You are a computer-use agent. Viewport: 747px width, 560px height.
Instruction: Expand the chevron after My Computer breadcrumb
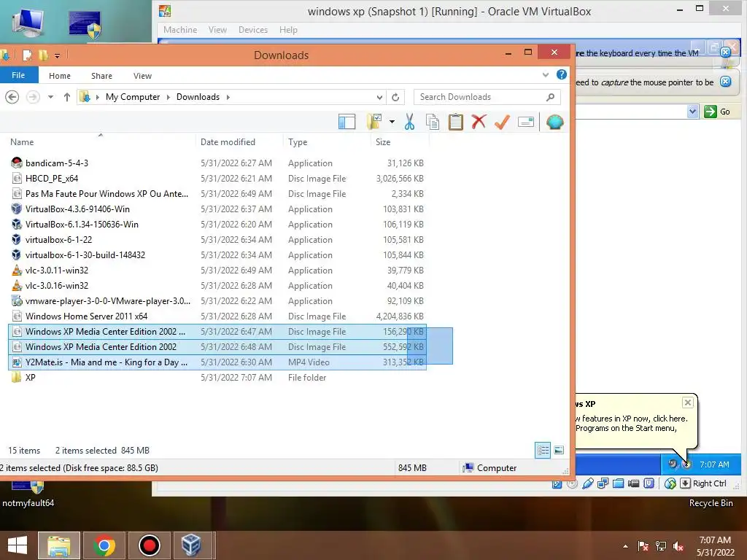[169, 97]
